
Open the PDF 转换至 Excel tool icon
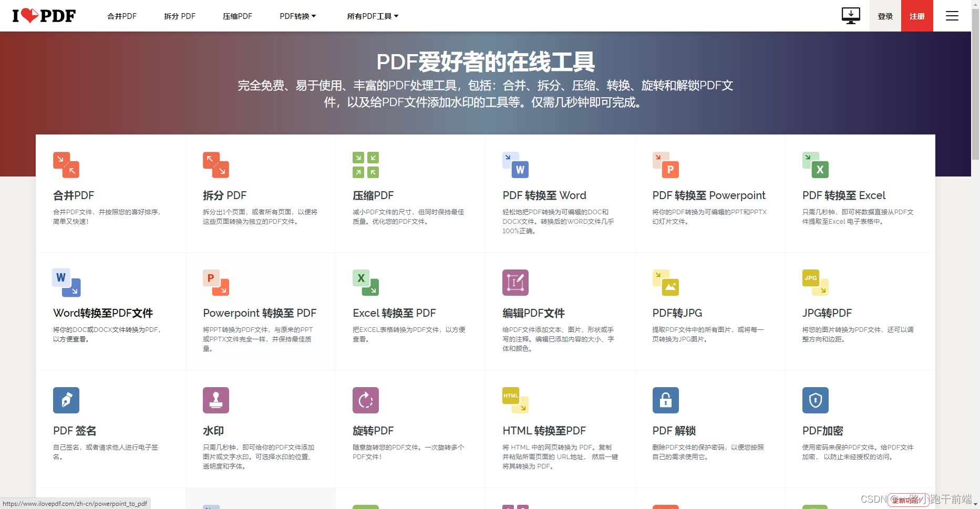[x=815, y=164]
